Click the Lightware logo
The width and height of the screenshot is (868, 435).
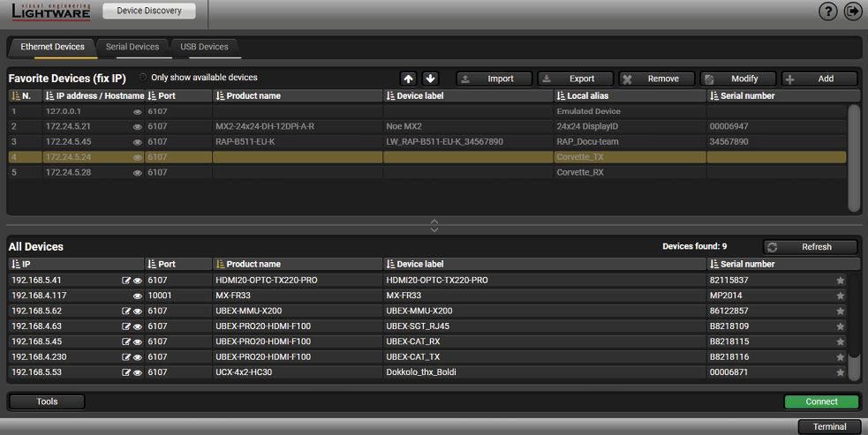(x=51, y=11)
